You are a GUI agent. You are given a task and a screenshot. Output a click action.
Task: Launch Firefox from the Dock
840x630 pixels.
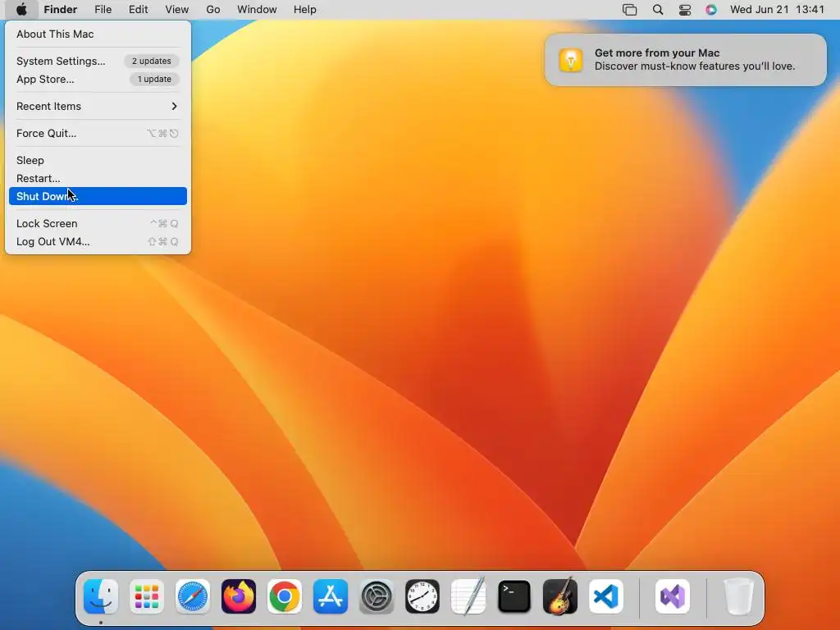click(239, 596)
